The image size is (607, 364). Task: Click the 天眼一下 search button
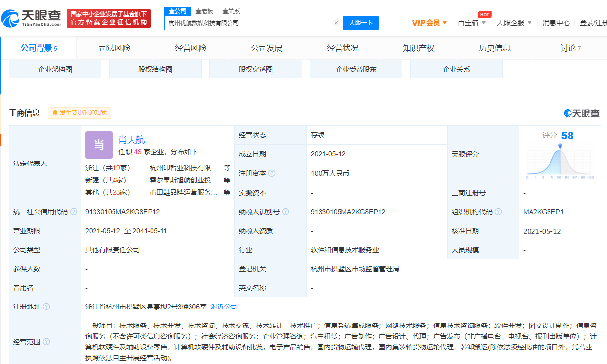click(361, 23)
